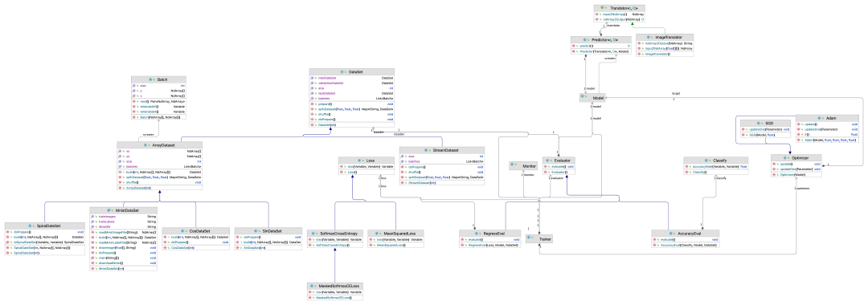Select validationDataSet field in DataSet
The height and width of the screenshot is (305, 868).
(351, 83)
